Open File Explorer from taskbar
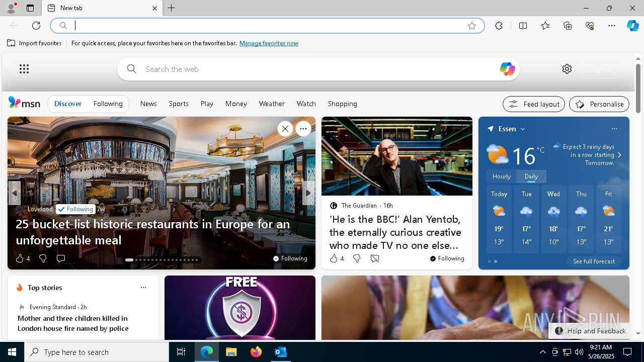Screen dimensions: 644x362 (x=231, y=352)
